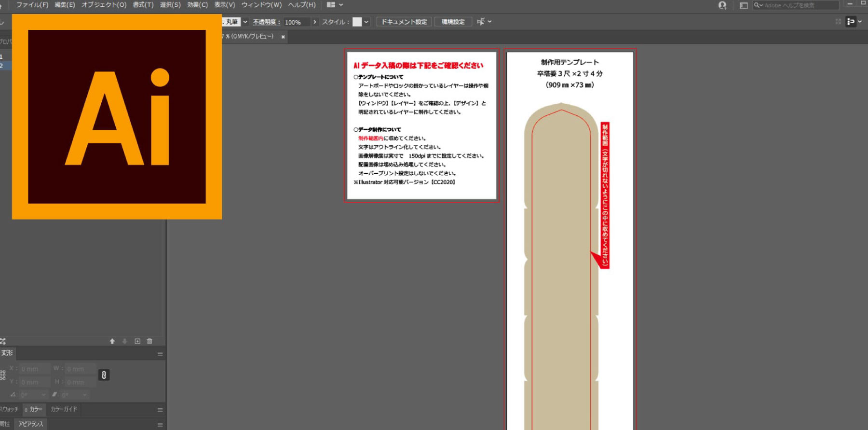Switch to the アピアランス tab
This screenshot has width=868, height=430.
click(x=31, y=424)
